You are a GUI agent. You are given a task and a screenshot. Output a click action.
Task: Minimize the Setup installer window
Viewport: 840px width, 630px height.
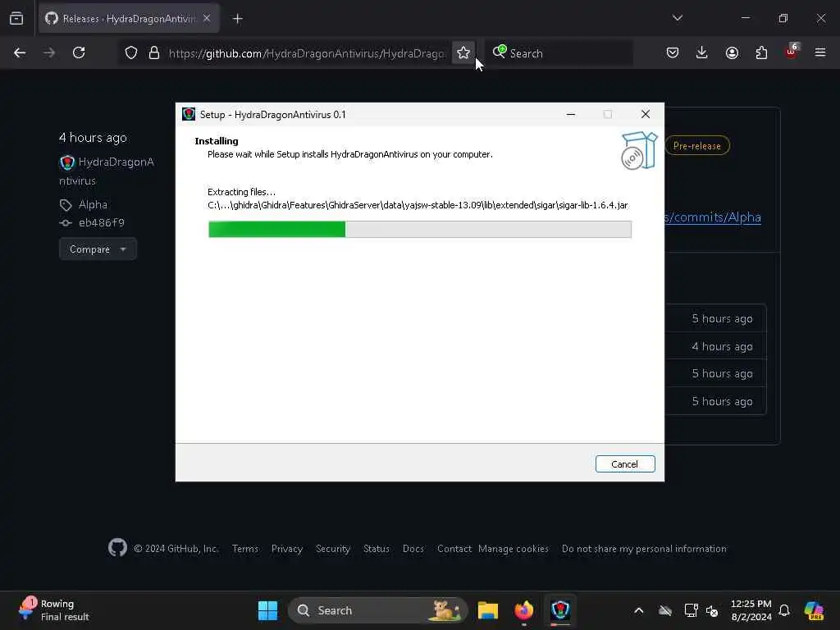coord(571,114)
